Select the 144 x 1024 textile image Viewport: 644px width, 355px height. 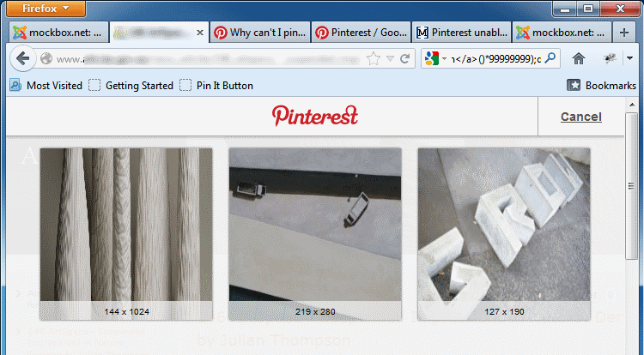(x=126, y=233)
